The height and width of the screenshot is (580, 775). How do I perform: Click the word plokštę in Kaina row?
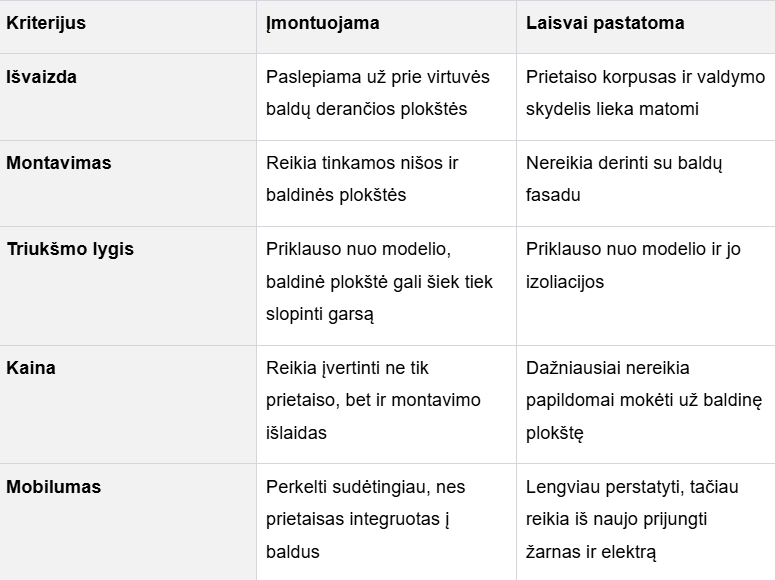click(555, 434)
